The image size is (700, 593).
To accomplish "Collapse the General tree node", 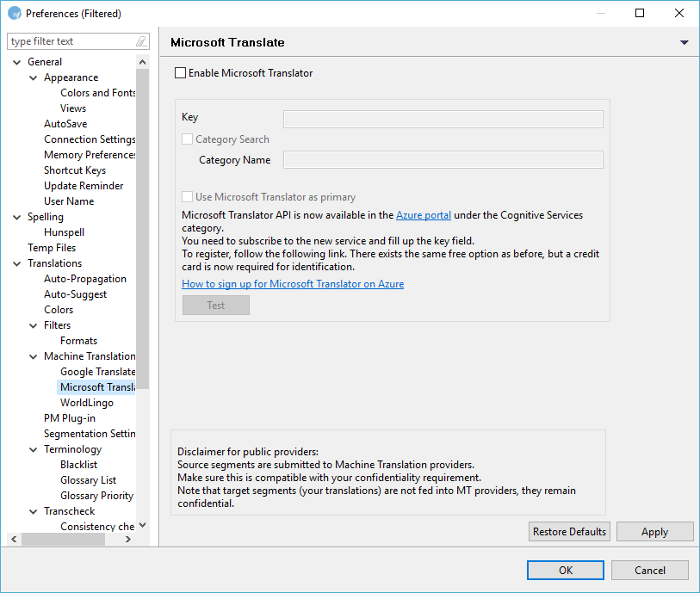I will [x=16, y=62].
